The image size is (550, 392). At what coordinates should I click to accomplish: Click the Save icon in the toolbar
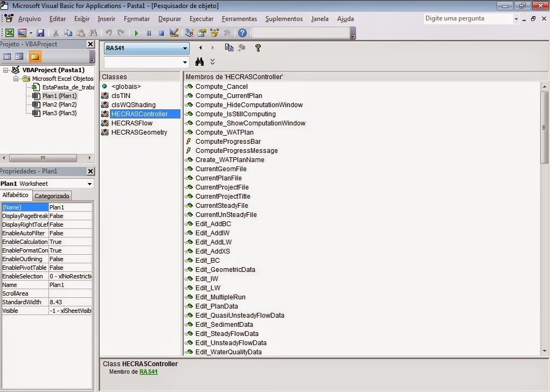pyautogui.click(x=40, y=33)
